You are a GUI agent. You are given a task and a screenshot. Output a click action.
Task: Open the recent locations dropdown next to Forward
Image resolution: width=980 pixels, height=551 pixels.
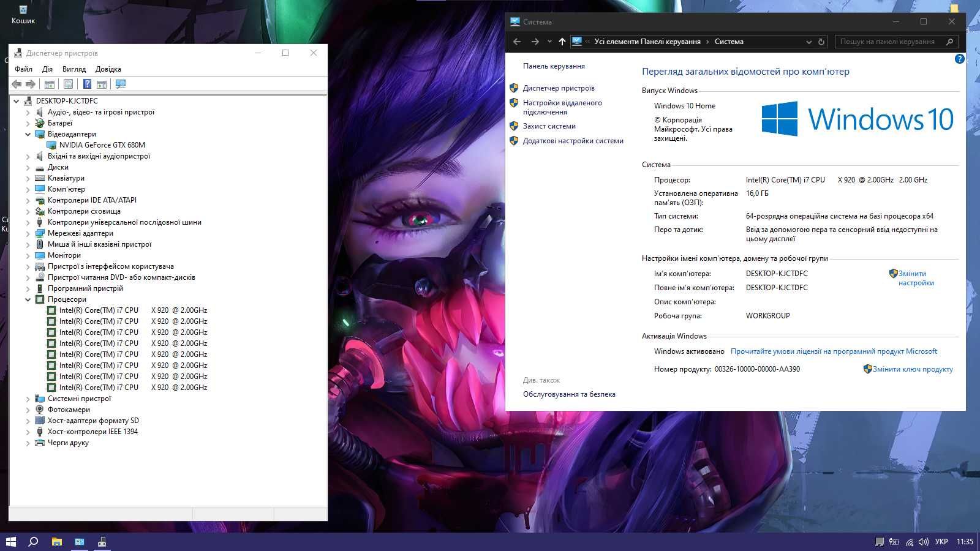(x=549, y=42)
